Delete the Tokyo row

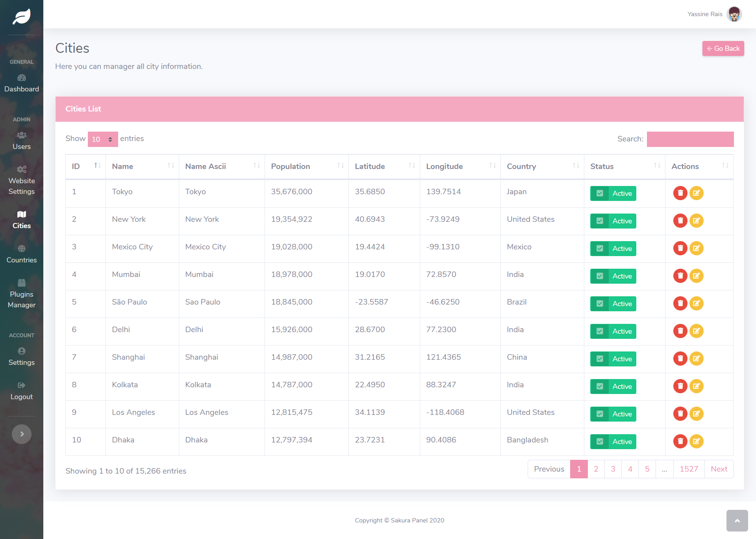tap(680, 193)
